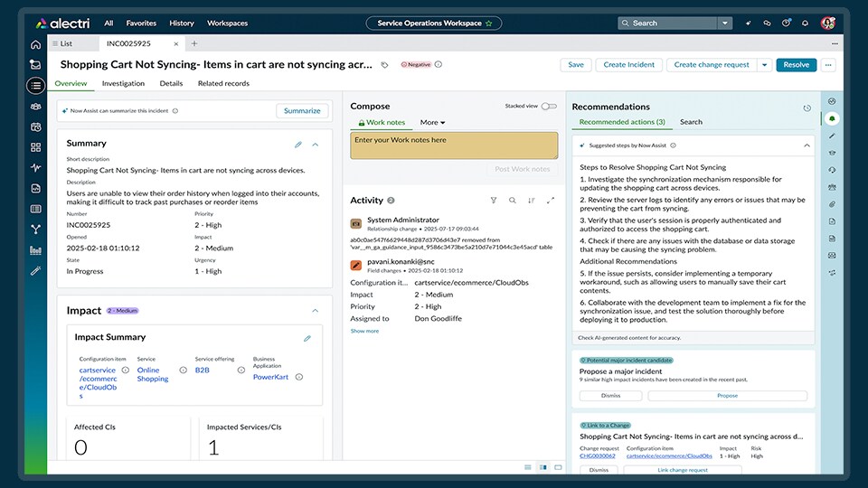
Task: Switch to the Investigation tab
Action: 124,83
